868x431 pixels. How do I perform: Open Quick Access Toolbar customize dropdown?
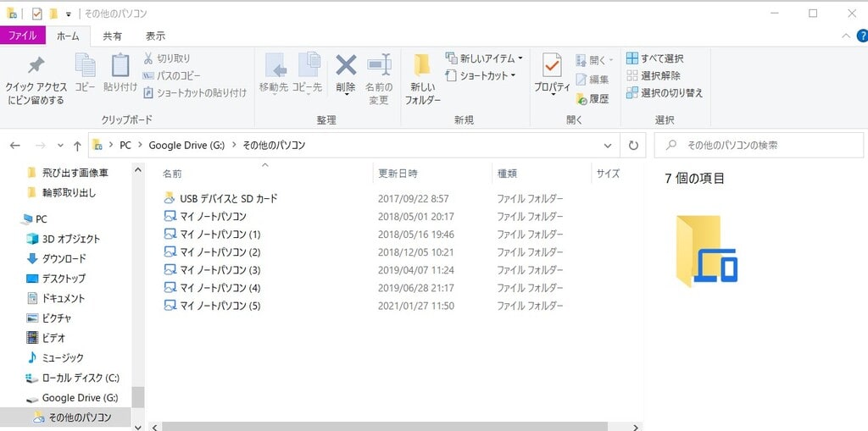69,14
